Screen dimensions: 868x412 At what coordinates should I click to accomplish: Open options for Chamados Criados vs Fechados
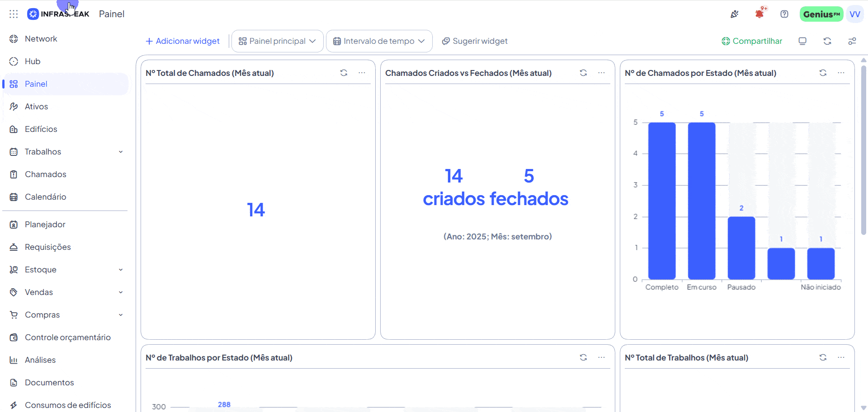point(601,73)
